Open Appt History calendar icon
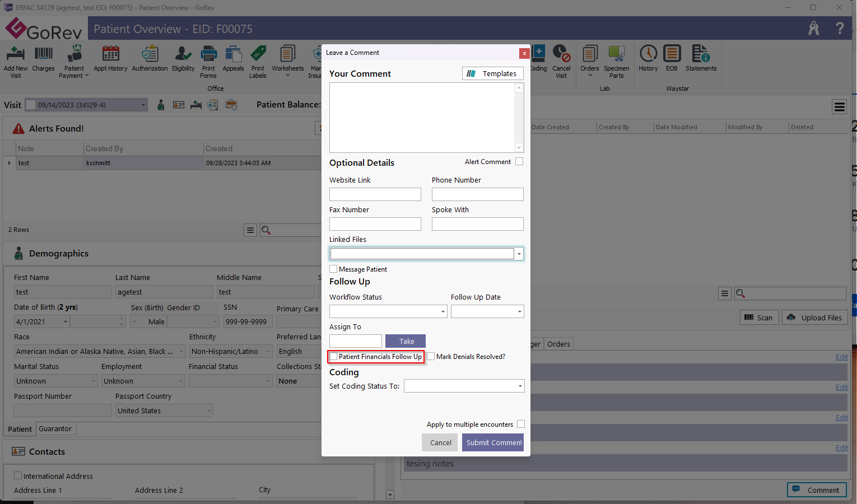The image size is (857, 504). coord(110,58)
